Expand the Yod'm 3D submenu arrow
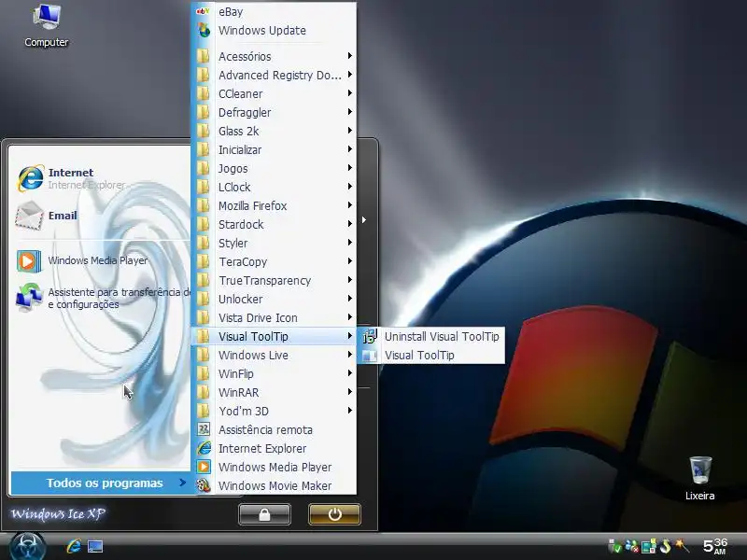 [349, 411]
